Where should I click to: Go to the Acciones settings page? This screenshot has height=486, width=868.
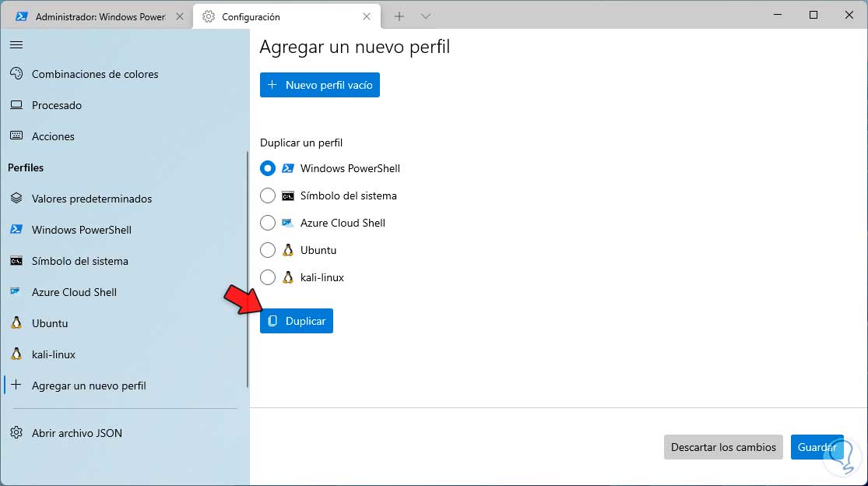click(125, 136)
